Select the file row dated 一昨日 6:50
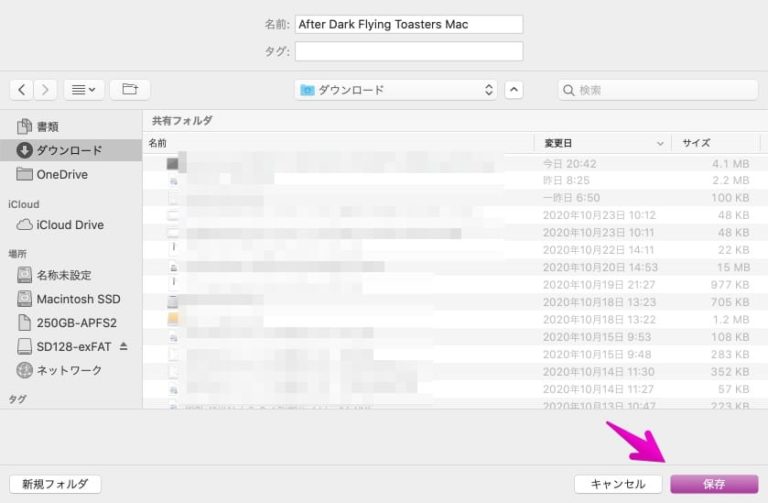 pos(455,198)
